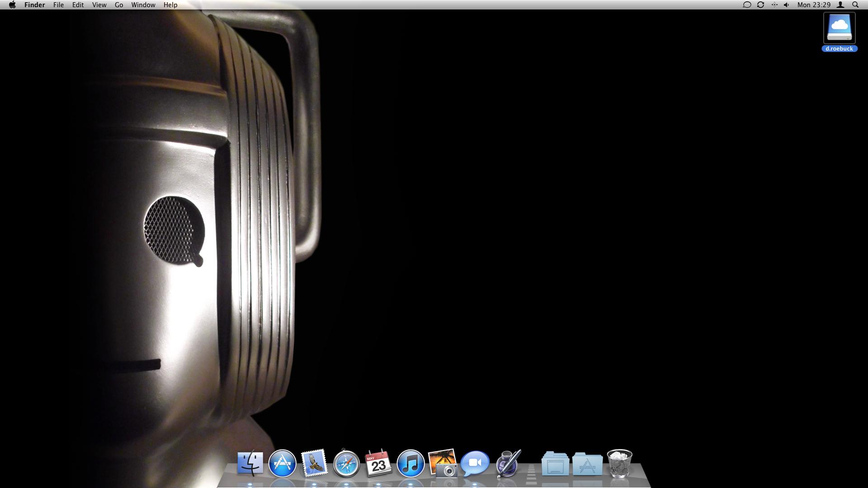Launch the Safari compass icon

coord(346,463)
